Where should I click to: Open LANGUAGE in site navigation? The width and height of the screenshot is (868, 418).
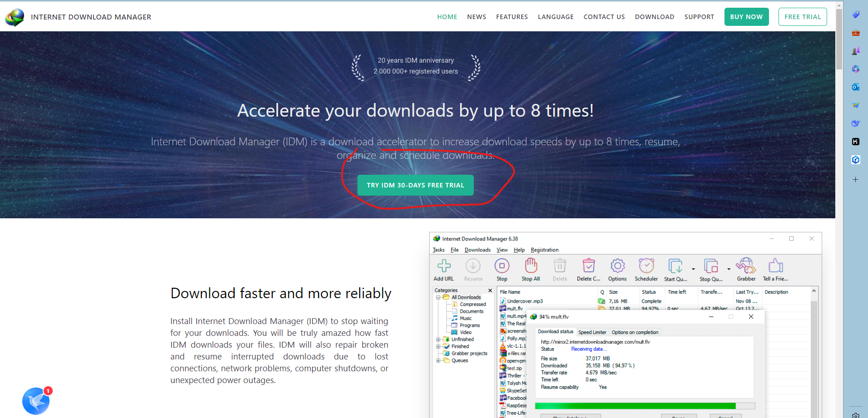click(x=556, y=17)
